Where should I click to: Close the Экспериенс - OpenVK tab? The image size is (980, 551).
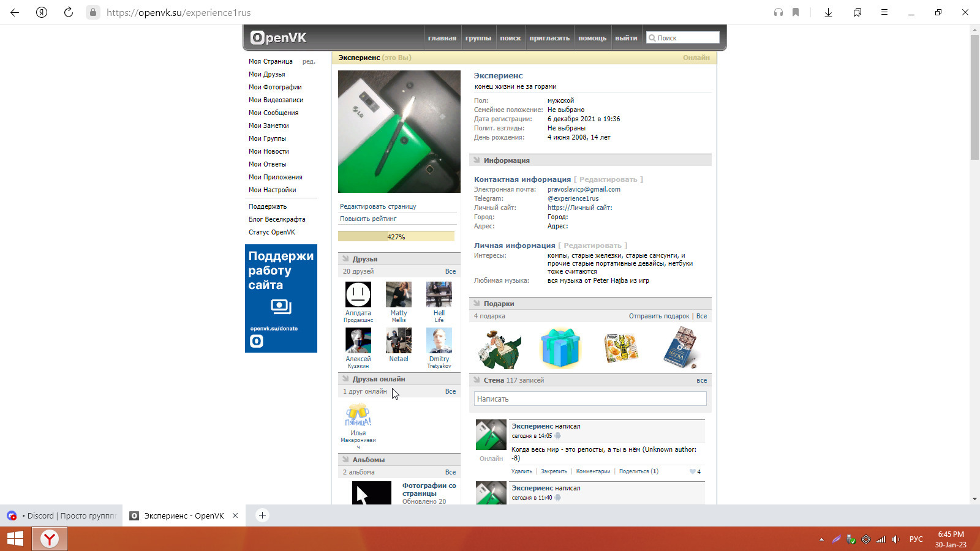tap(235, 515)
